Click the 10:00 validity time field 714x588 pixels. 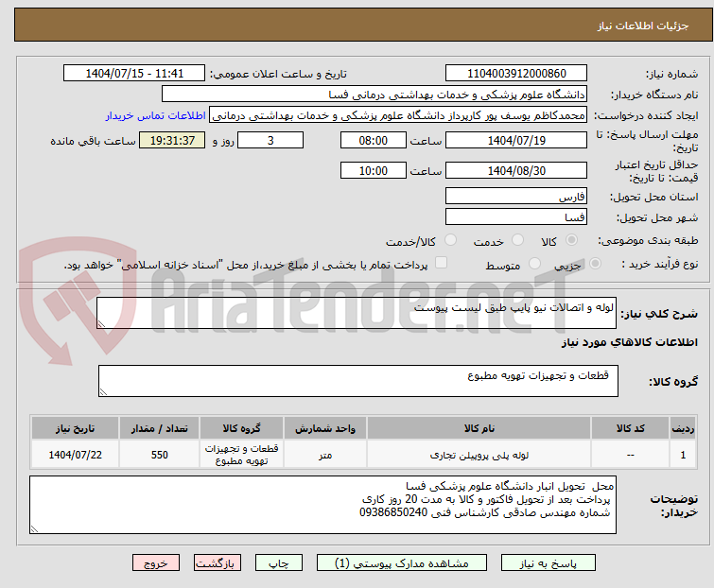tap(374, 170)
